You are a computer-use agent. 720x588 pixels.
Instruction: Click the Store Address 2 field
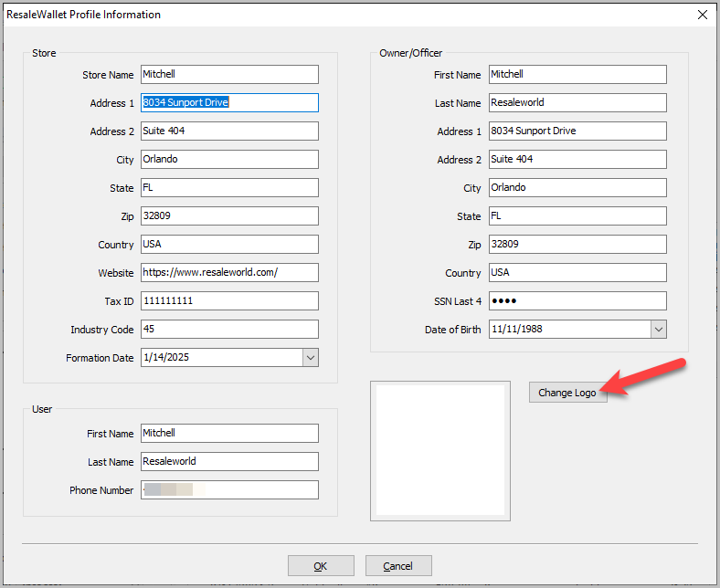tap(229, 131)
